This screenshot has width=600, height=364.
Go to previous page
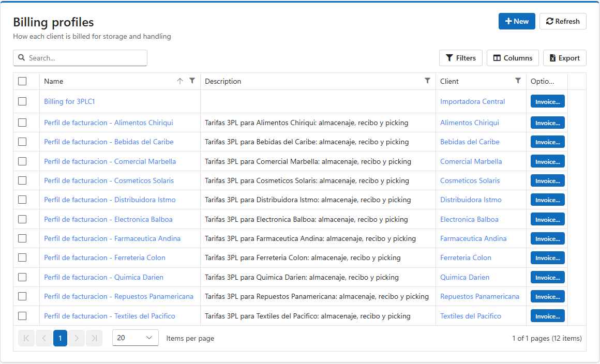point(44,338)
